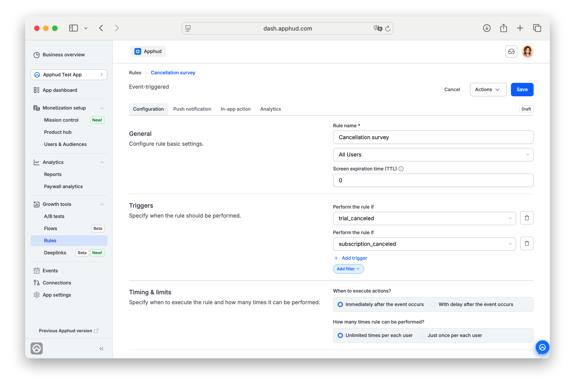Open the inbox icon in the header
The image size is (575, 392).
click(511, 51)
